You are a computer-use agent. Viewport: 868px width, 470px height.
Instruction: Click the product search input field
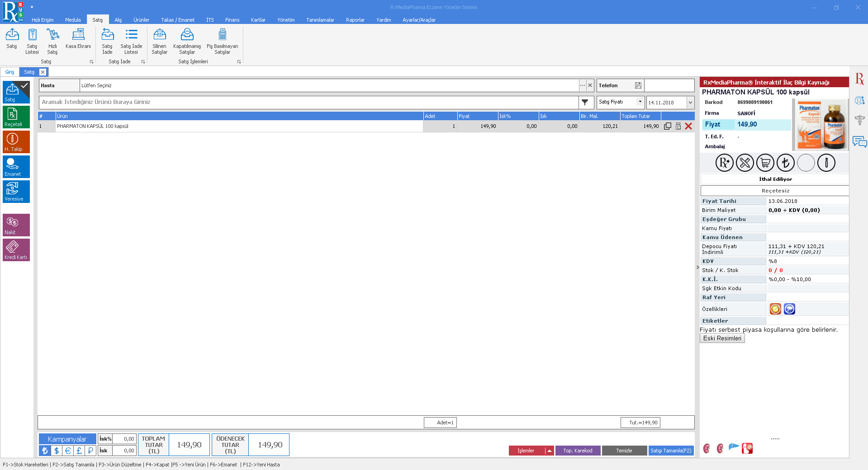pyautogui.click(x=308, y=103)
